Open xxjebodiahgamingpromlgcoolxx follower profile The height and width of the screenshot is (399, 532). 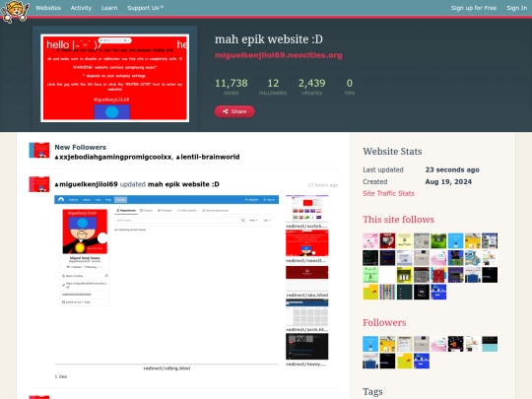(113, 157)
